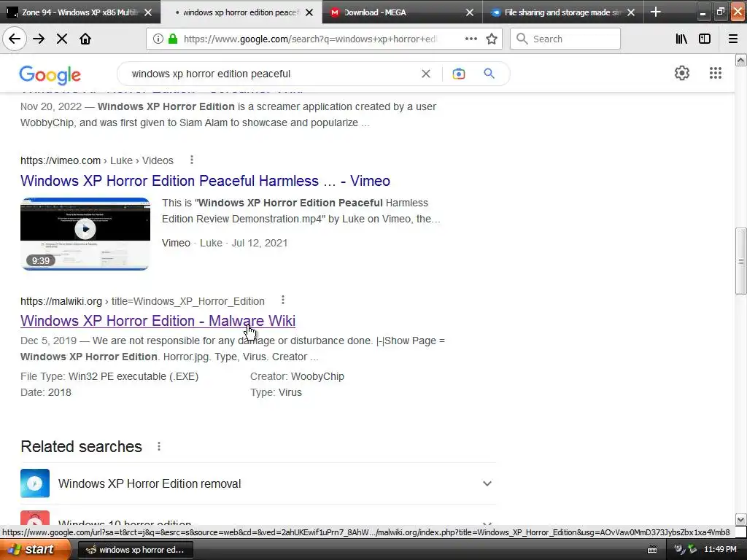Image resolution: width=747 pixels, height=560 pixels.
Task: Close the Download - MEGA tab
Action: [x=469, y=12]
